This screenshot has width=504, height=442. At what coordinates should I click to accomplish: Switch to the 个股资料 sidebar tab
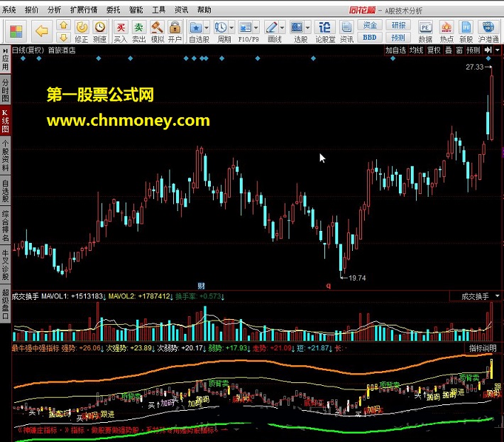[x=5, y=156]
